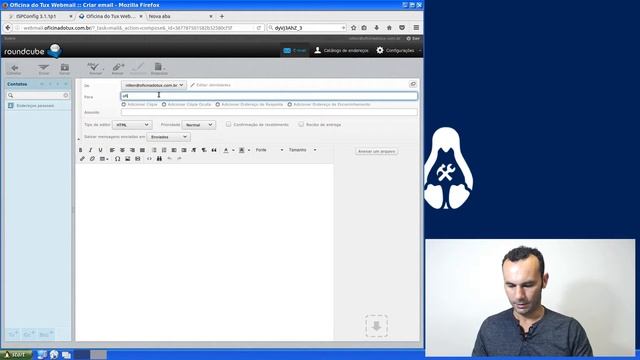Viewport: 640px width, 360px height.
Task: Enable Recibo de entrega checkbox
Action: (301, 124)
